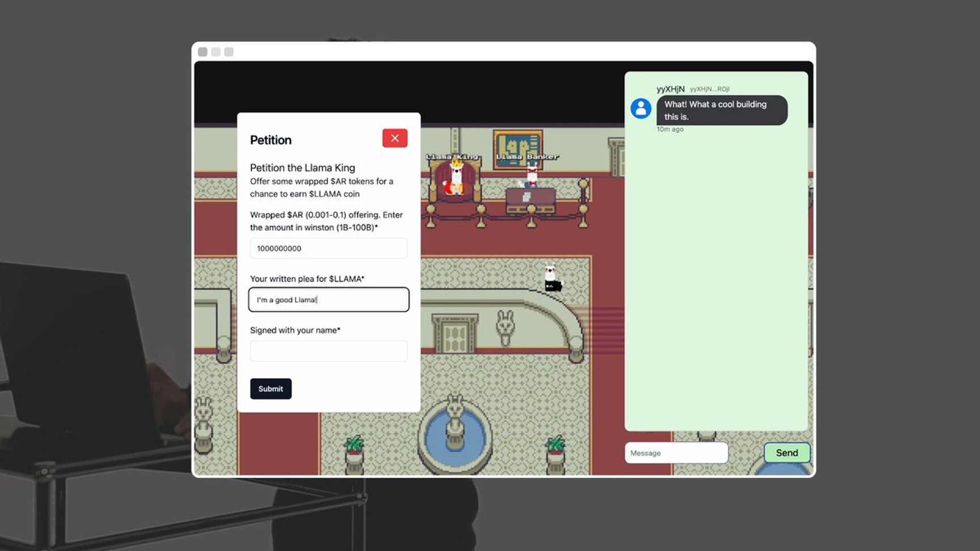Click the framed llama painting on wall
This screenshot has height=551, width=980.
coord(518,150)
